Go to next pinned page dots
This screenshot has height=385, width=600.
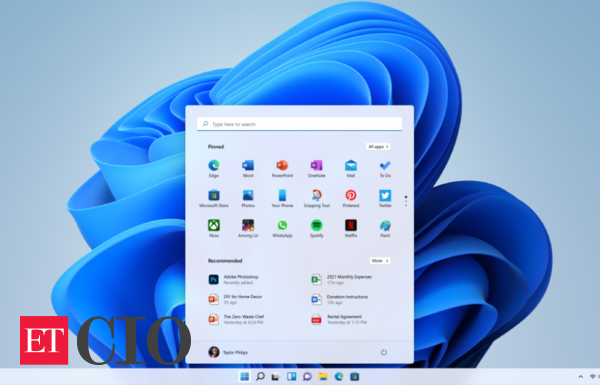[406, 201]
